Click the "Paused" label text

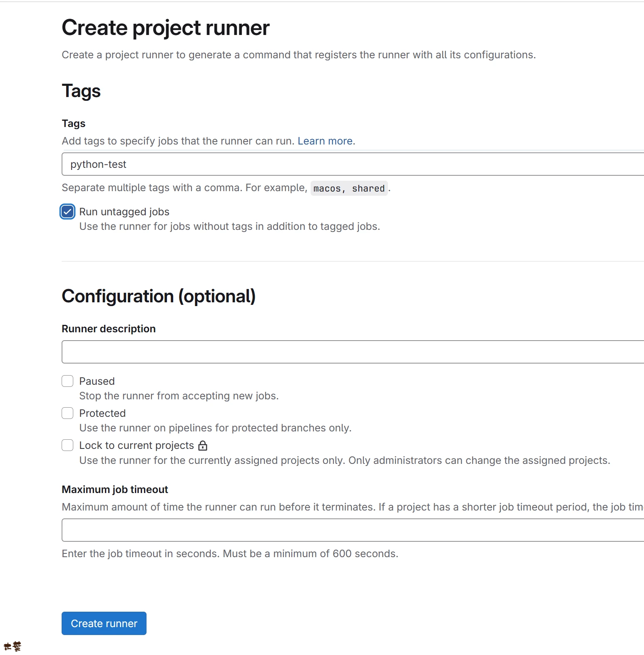(97, 381)
